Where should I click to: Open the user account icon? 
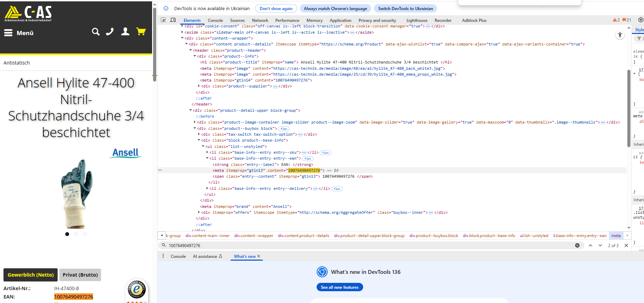pyautogui.click(x=125, y=32)
